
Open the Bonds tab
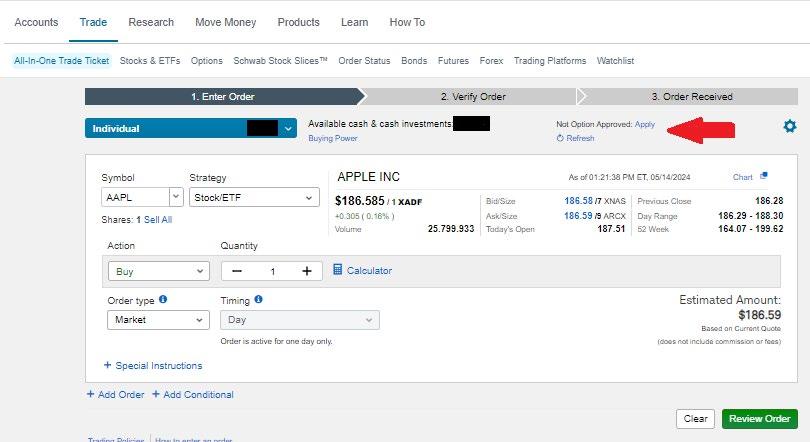[414, 60]
